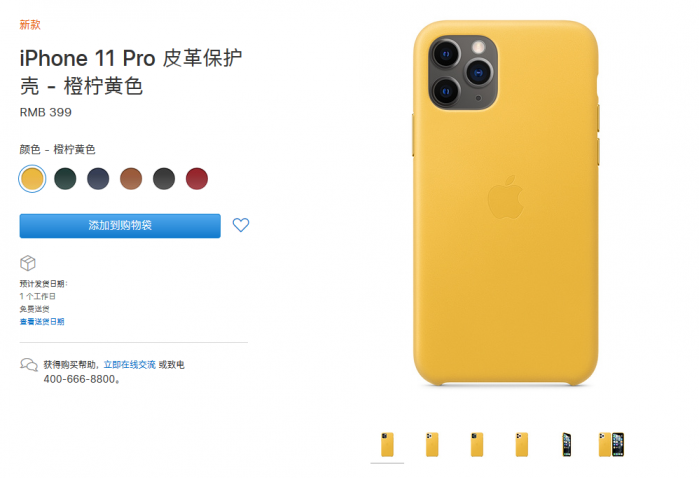The image size is (700, 478).
Task: Click the large yellow case product image
Action: (x=506, y=203)
